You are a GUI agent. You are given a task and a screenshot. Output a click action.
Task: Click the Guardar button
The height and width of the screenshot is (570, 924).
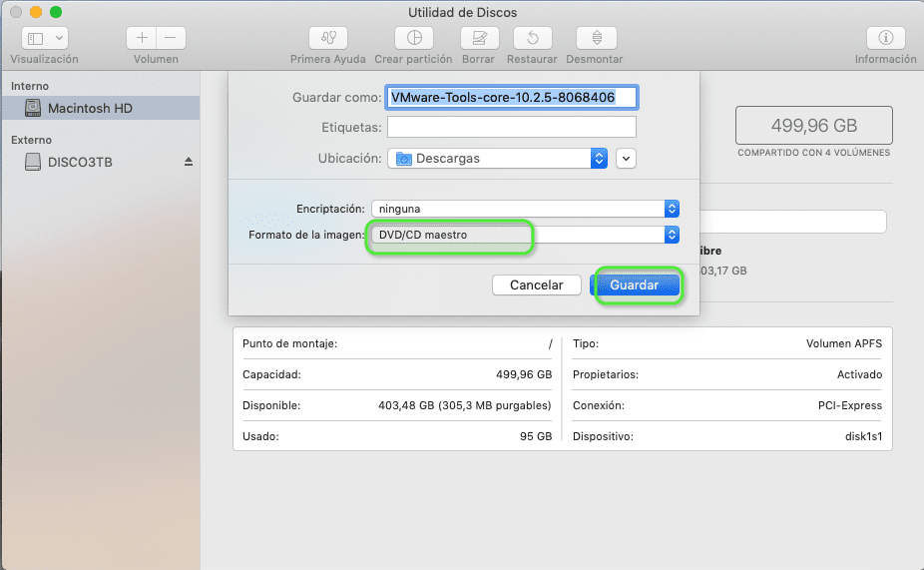click(635, 285)
